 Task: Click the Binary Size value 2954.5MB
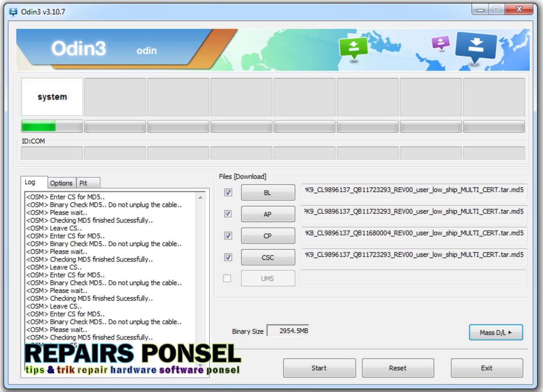pos(288,331)
